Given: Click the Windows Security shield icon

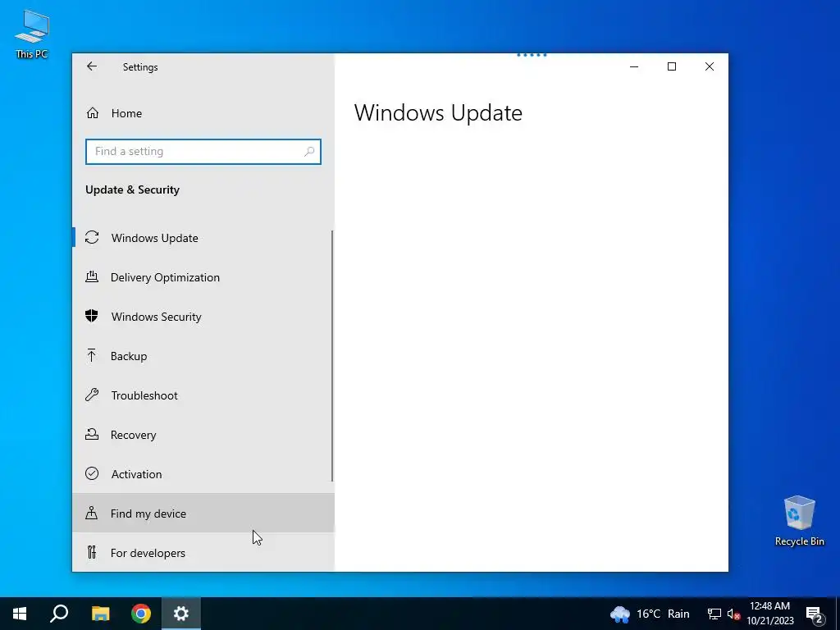Looking at the screenshot, I should pyautogui.click(x=92, y=316).
